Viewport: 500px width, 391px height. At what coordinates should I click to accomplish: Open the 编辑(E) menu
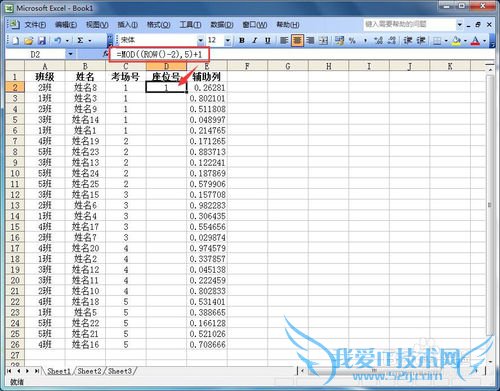[x=66, y=25]
